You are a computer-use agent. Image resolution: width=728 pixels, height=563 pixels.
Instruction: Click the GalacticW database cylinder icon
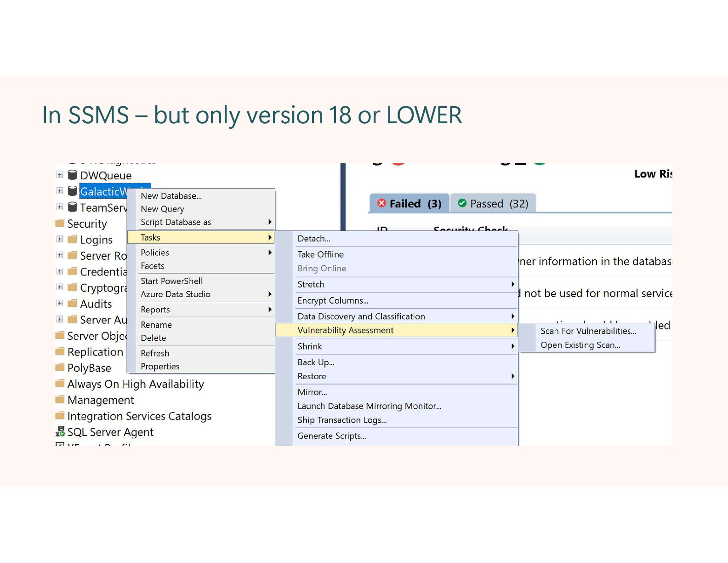[x=73, y=191]
